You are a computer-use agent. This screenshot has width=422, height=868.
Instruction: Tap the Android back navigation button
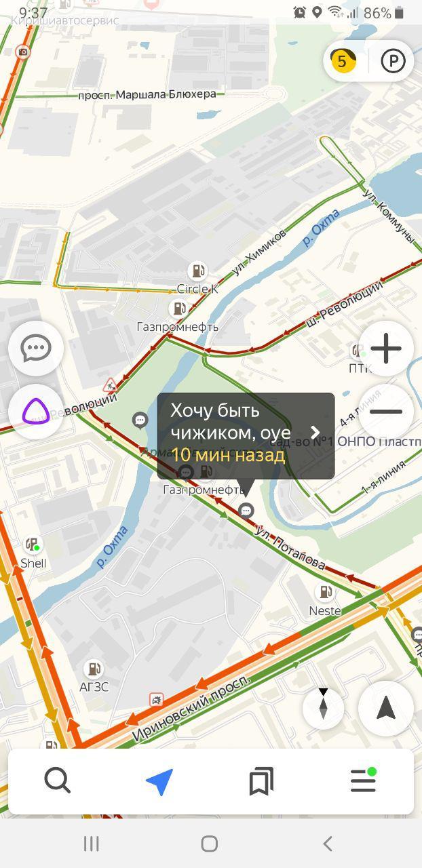pos(328,844)
